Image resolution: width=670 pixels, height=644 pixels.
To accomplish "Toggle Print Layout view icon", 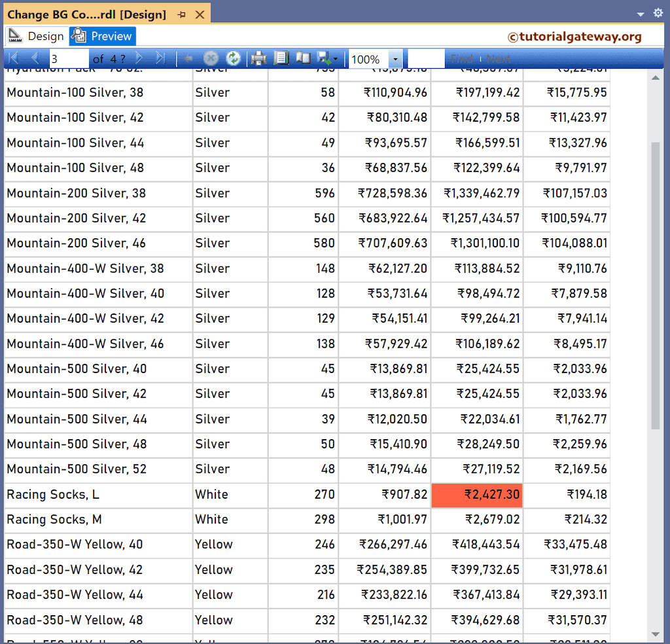I will pos(281,59).
